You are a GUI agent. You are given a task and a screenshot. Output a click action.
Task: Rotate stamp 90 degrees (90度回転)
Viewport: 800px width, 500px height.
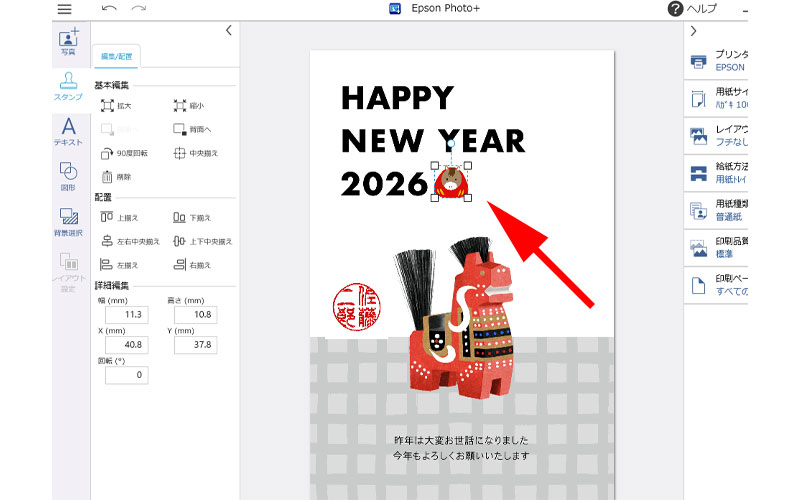coord(124,153)
